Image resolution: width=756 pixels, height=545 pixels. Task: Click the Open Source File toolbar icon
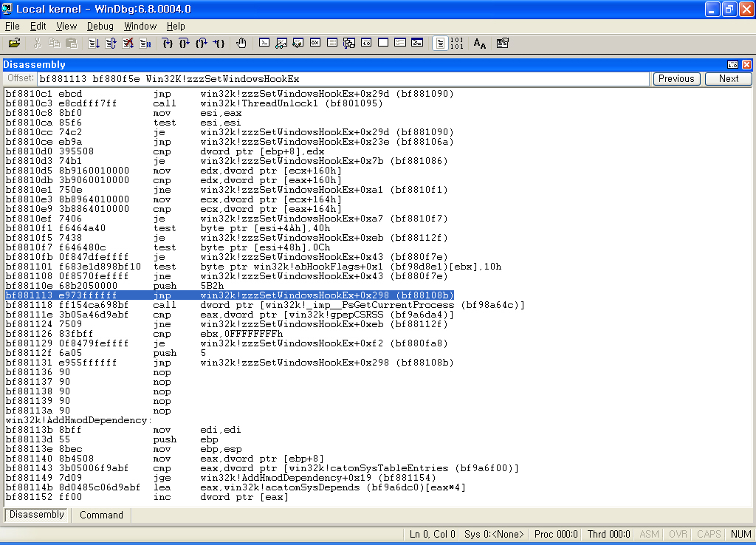[x=15, y=44]
